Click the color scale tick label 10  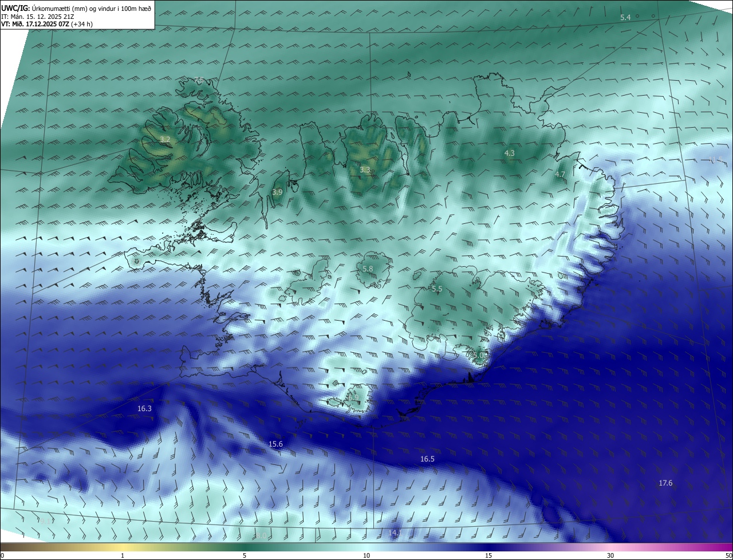pos(366,555)
